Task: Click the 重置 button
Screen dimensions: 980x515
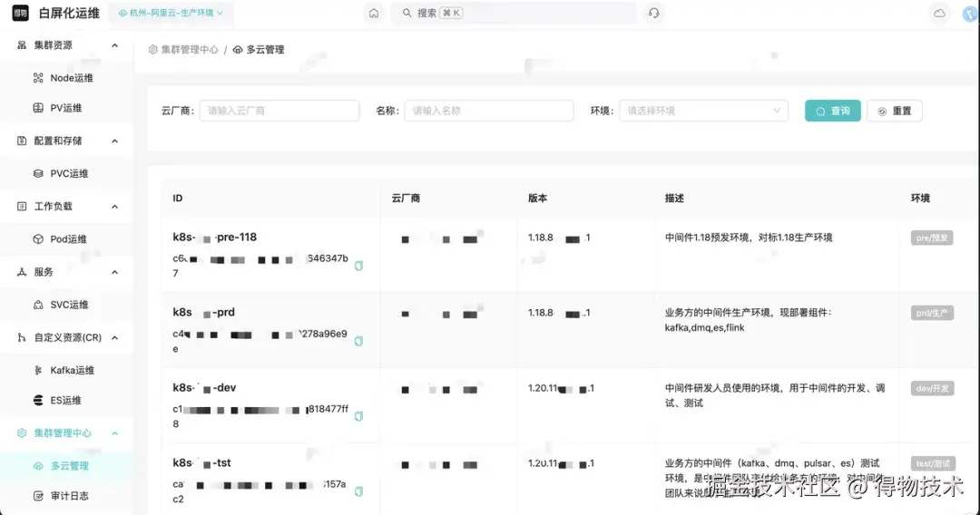Action: [895, 111]
